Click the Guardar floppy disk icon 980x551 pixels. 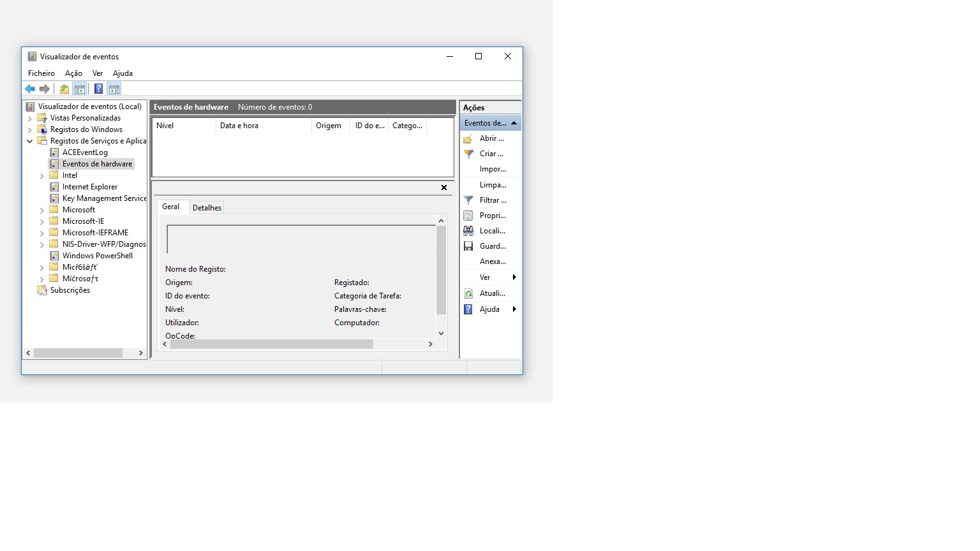coord(468,246)
